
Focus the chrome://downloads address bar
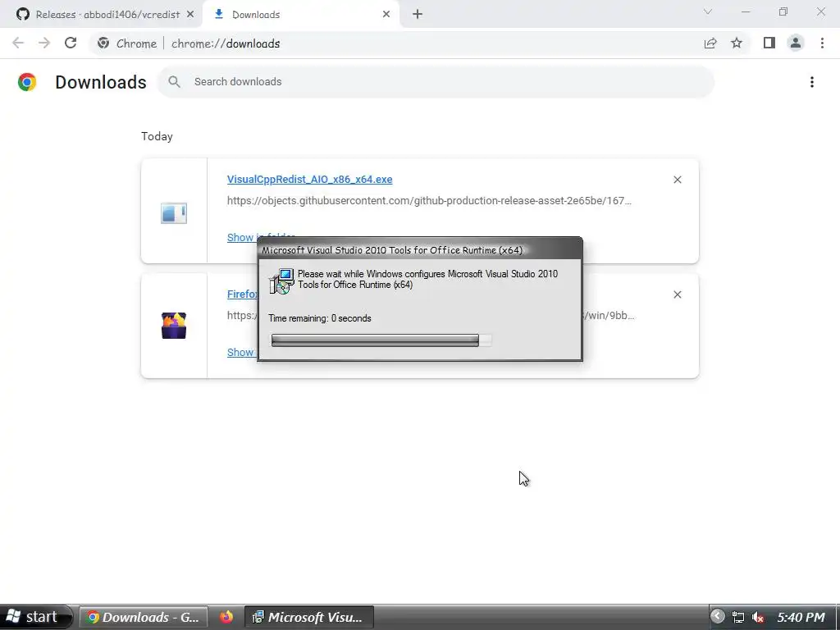226,43
